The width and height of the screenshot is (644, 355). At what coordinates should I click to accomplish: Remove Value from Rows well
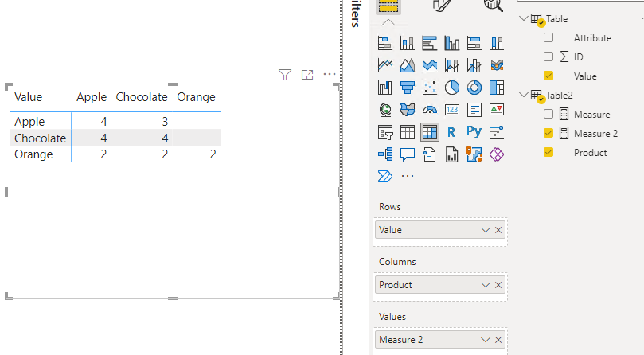click(x=498, y=230)
